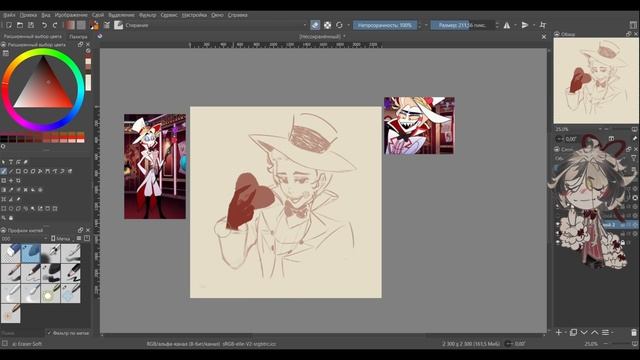
Task: Toggle visibility of layer 'Слой 2'
Action: [x=558, y=224]
